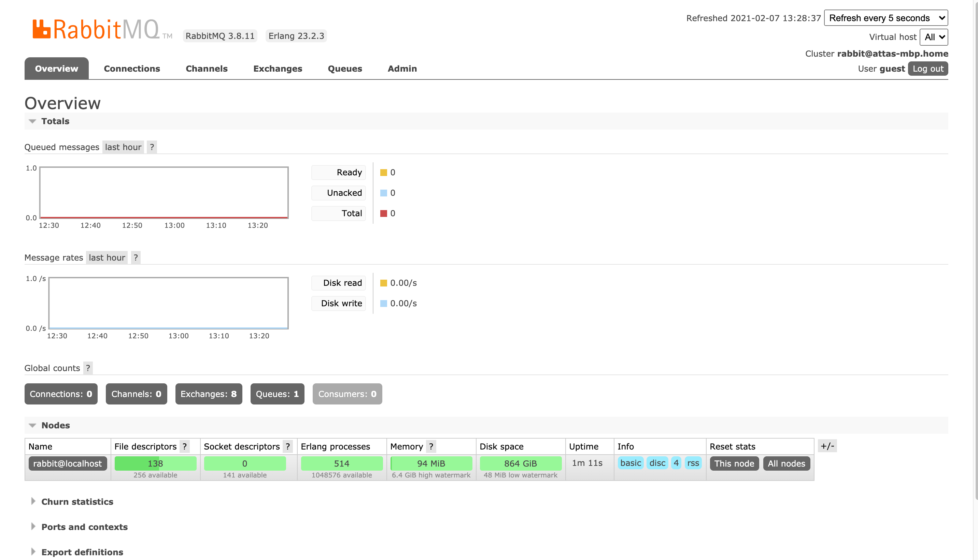Open the Virtual host selector

pos(934,37)
